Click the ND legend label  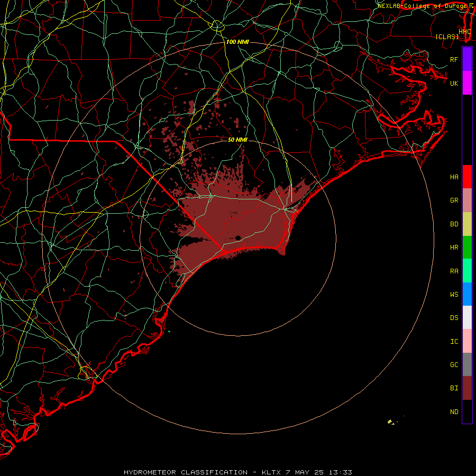point(454,412)
